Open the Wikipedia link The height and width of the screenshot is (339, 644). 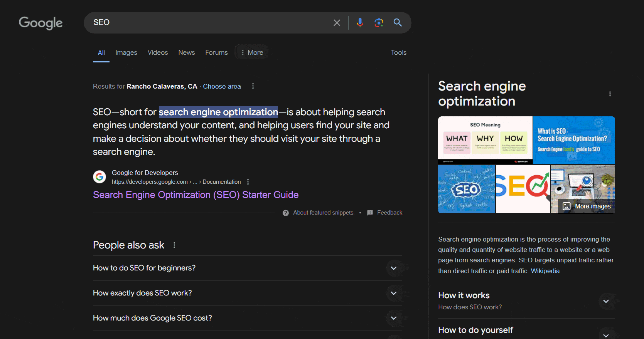click(545, 271)
